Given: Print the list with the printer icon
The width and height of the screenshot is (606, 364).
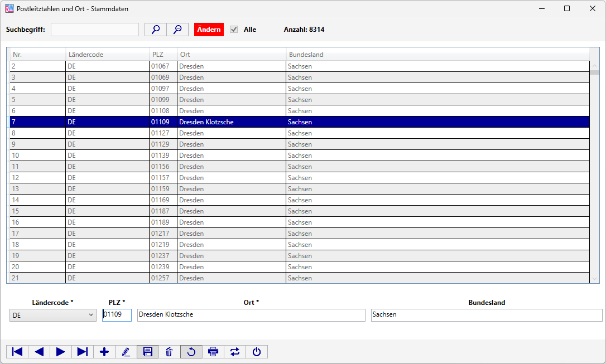Looking at the screenshot, I should pyautogui.click(x=213, y=352).
